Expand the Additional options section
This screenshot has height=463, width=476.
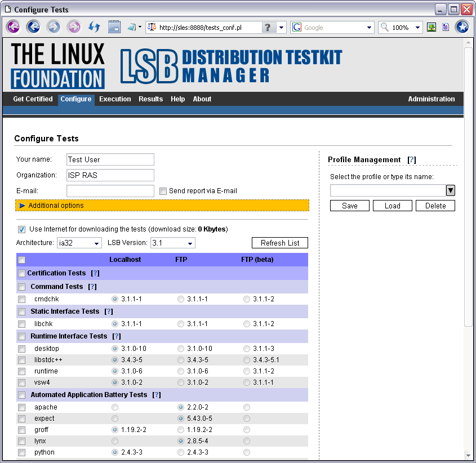coord(162,206)
